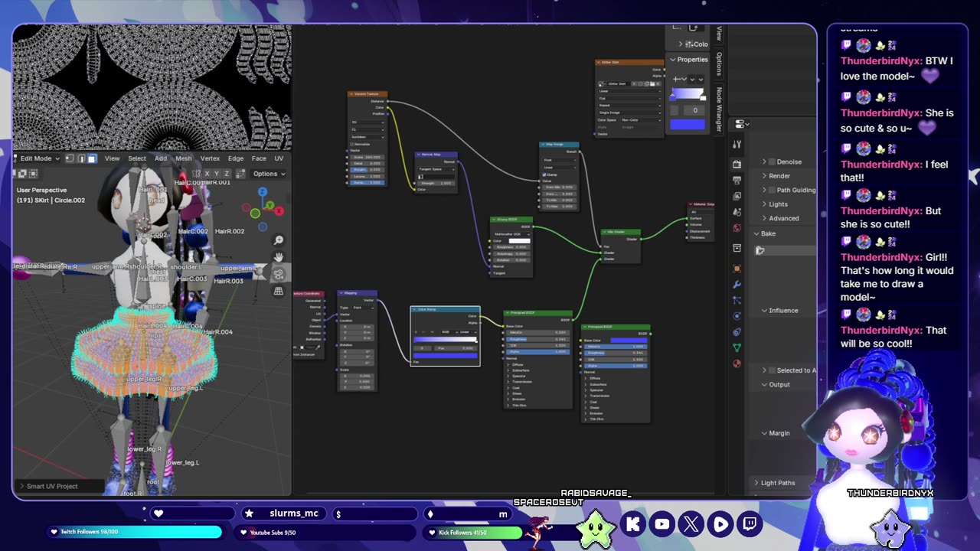Switch to Options sidebar tab
Image resolution: width=980 pixels, height=551 pixels.
[719, 63]
